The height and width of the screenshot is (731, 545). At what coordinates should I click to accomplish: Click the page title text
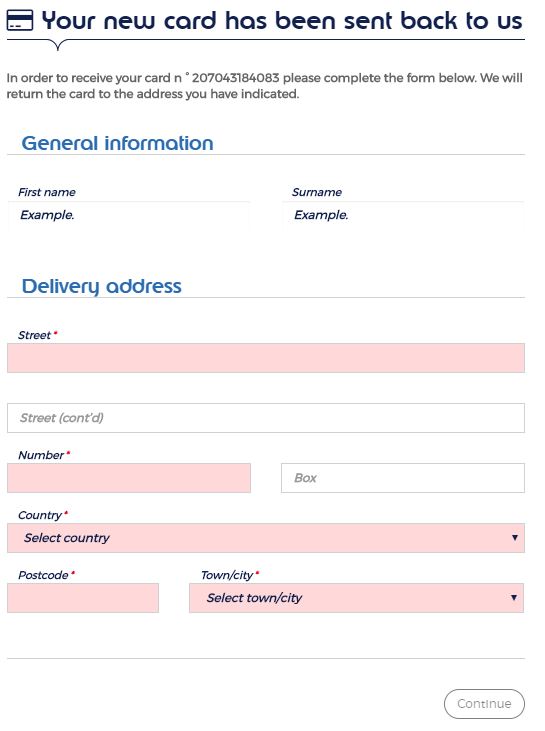[282, 21]
